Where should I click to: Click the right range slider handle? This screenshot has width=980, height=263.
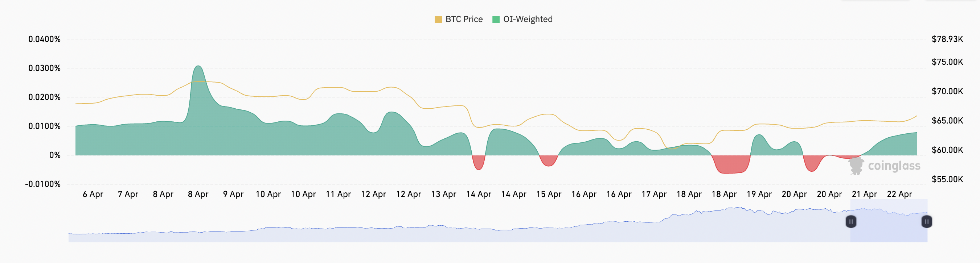coord(927,222)
